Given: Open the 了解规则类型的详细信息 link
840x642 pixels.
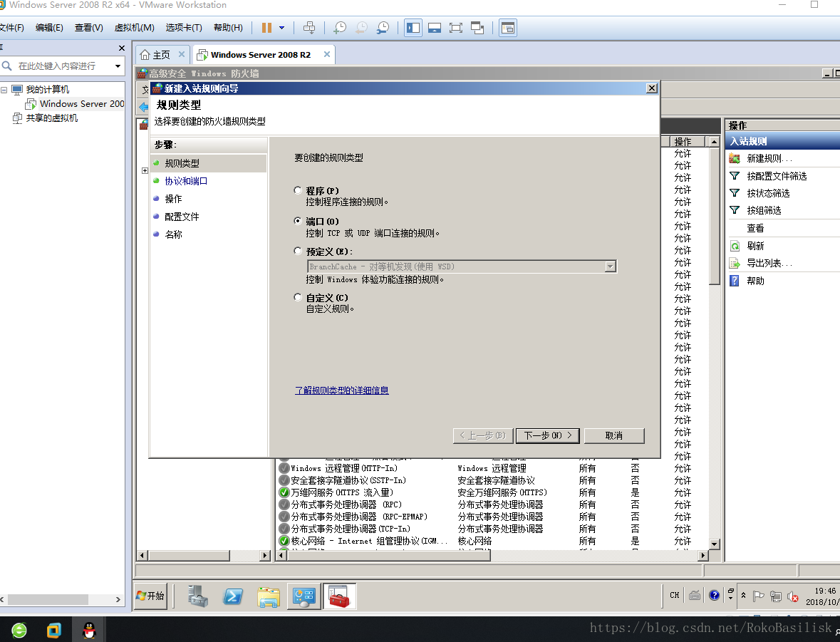Looking at the screenshot, I should click(x=342, y=390).
